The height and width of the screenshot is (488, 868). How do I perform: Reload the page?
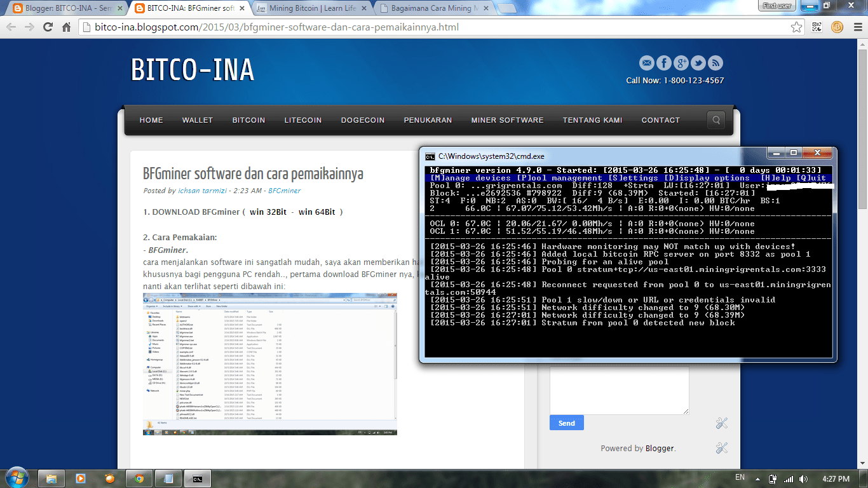48,27
